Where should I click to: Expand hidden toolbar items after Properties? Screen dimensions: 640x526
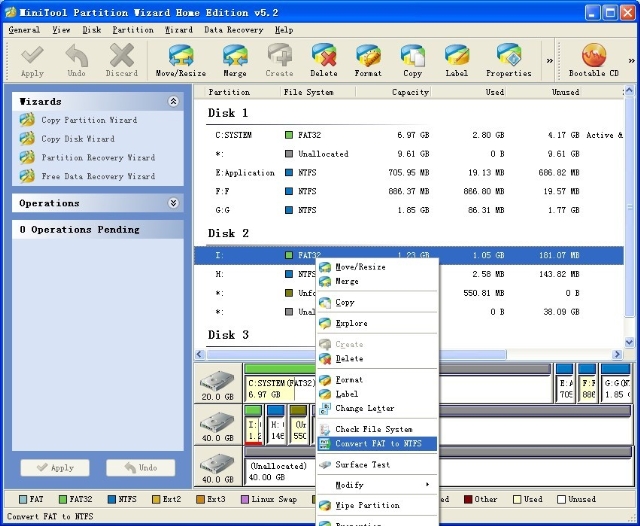coord(549,60)
